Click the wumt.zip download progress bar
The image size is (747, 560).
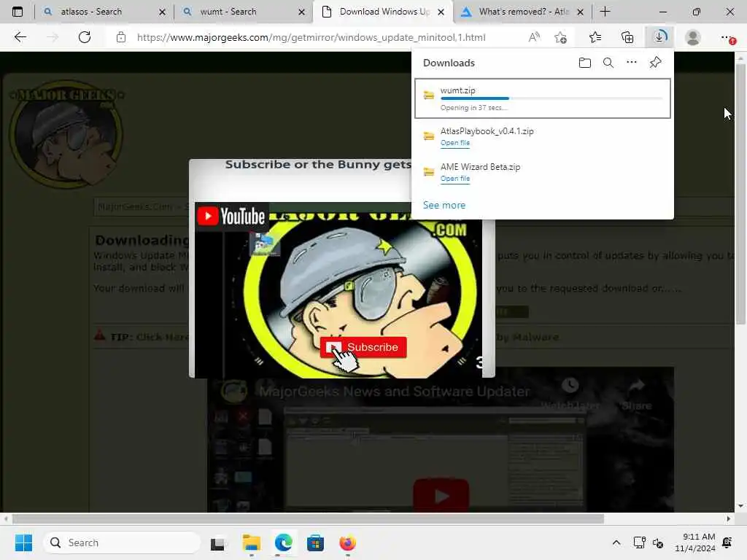pos(551,98)
